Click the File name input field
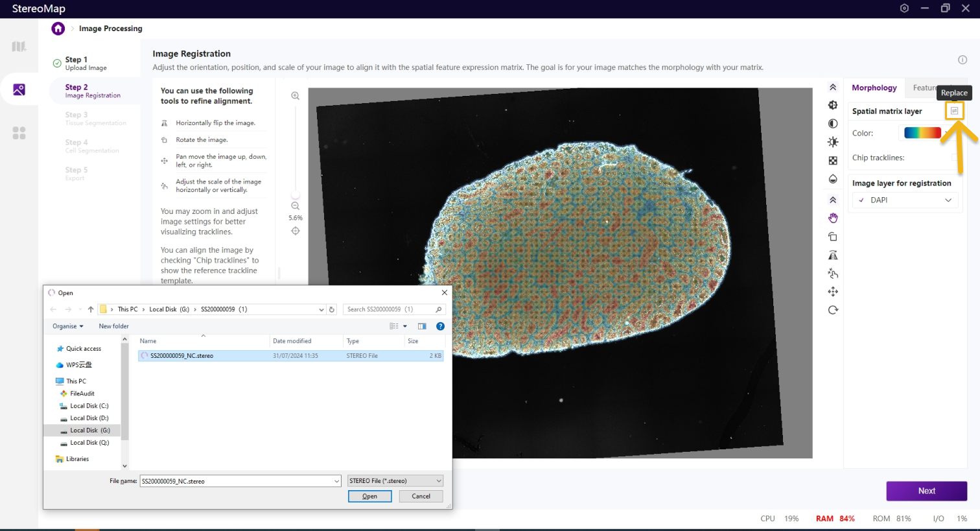 [237, 481]
